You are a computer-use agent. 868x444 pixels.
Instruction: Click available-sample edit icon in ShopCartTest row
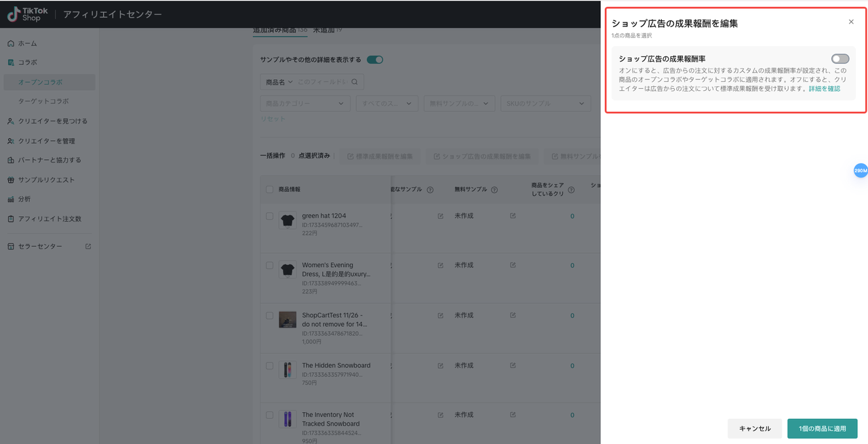tap(440, 315)
